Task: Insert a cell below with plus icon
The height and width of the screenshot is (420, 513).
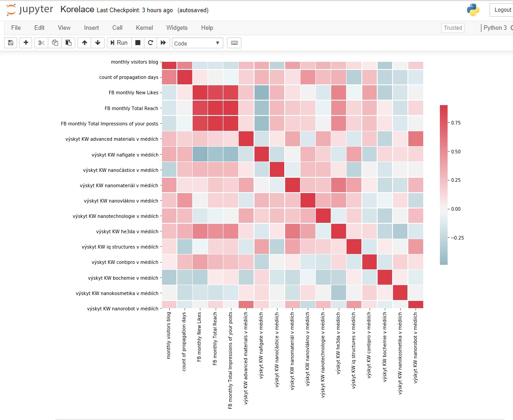Action: [26, 43]
